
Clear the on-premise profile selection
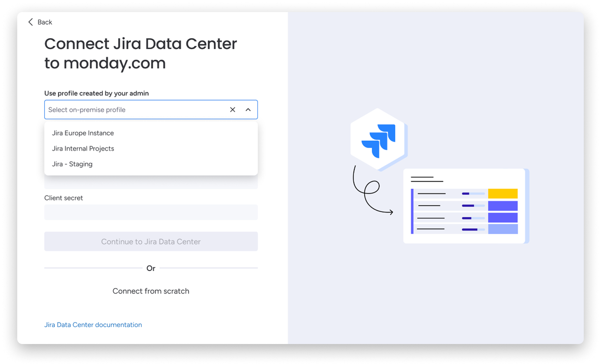(x=233, y=110)
